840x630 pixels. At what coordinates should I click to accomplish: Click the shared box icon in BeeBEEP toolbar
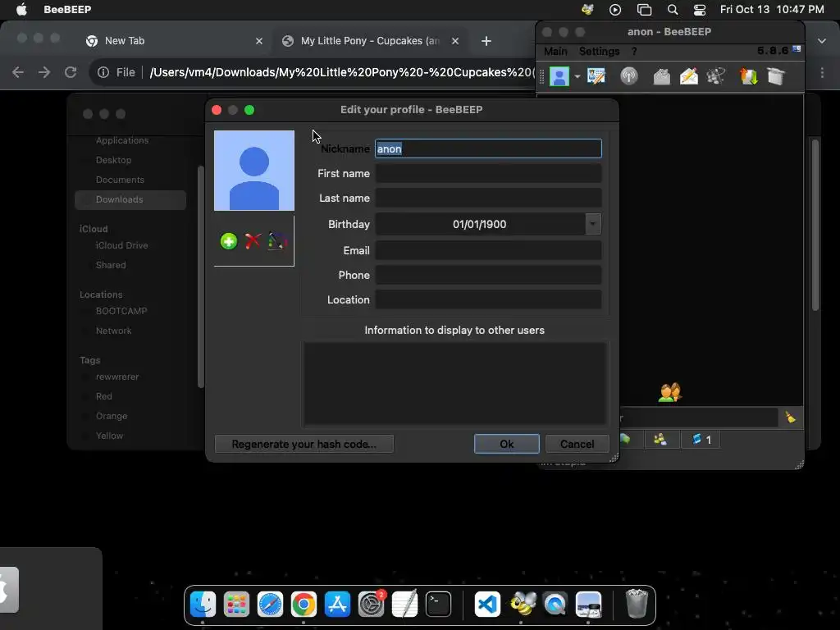click(x=775, y=76)
